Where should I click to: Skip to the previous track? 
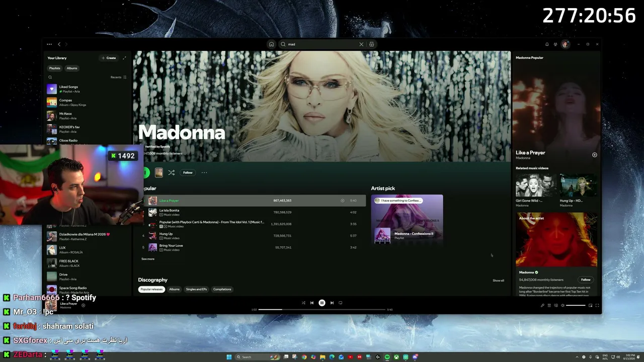(312, 303)
